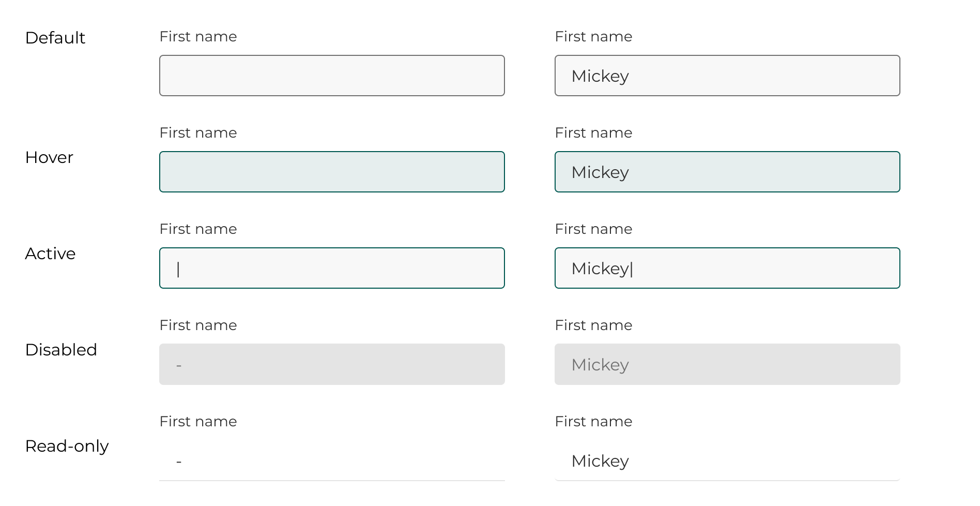Image resolution: width=980 pixels, height=506 pixels.
Task: Click First name label above empty Default field
Action: pyautogui.click(x=198, y=36)
